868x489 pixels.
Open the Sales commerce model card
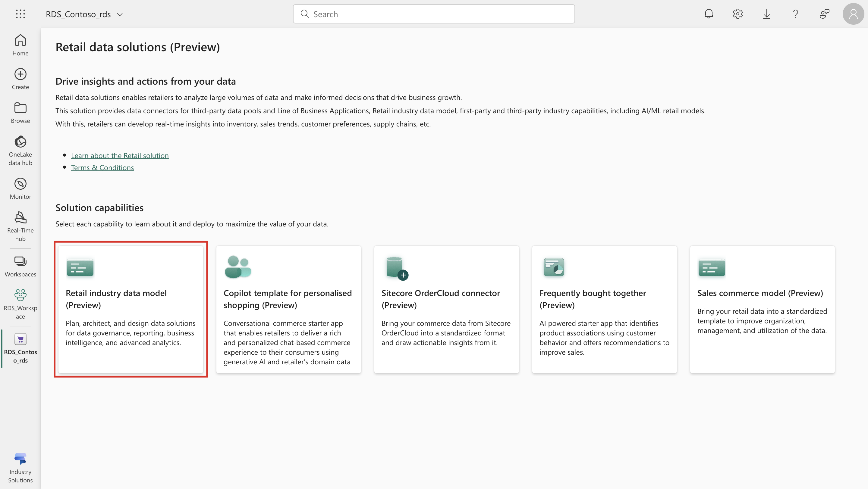(x=762, y=309)
